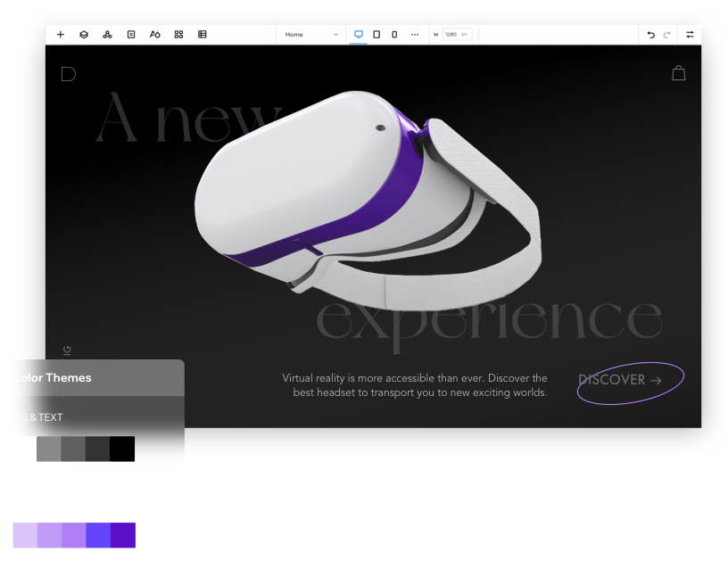The image size is (728, 569).
Task: Pick the palest lavender swatch
Action: 25,535
